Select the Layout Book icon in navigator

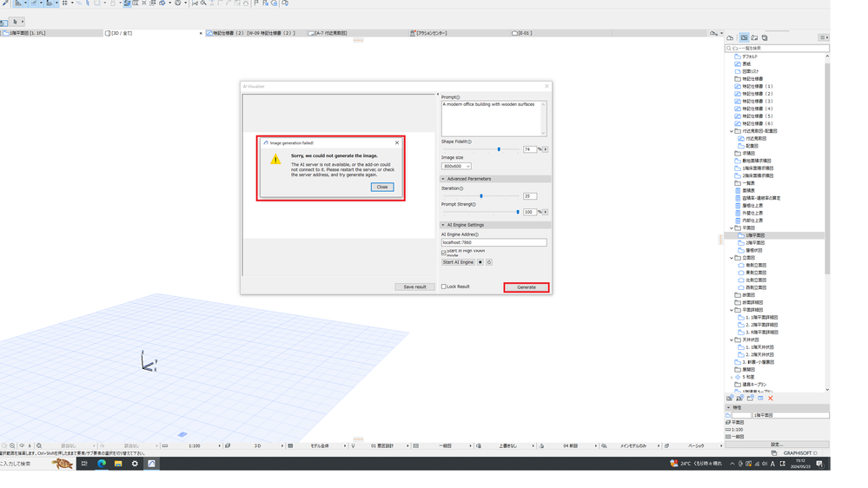(754, 37)
